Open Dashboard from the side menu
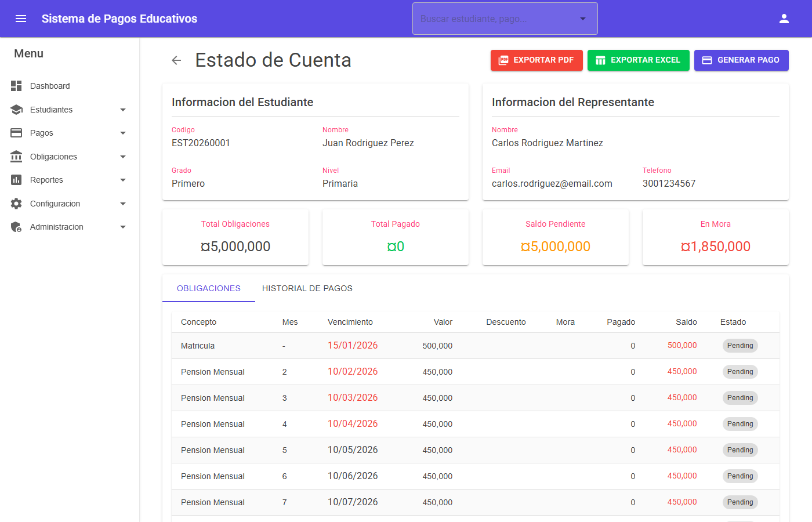The width and height of the screenshot is (812, 522). [70, 86]
